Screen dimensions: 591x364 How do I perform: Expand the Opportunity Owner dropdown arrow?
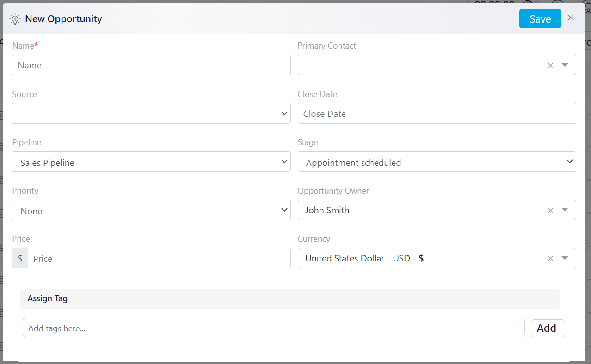(565, 210)
